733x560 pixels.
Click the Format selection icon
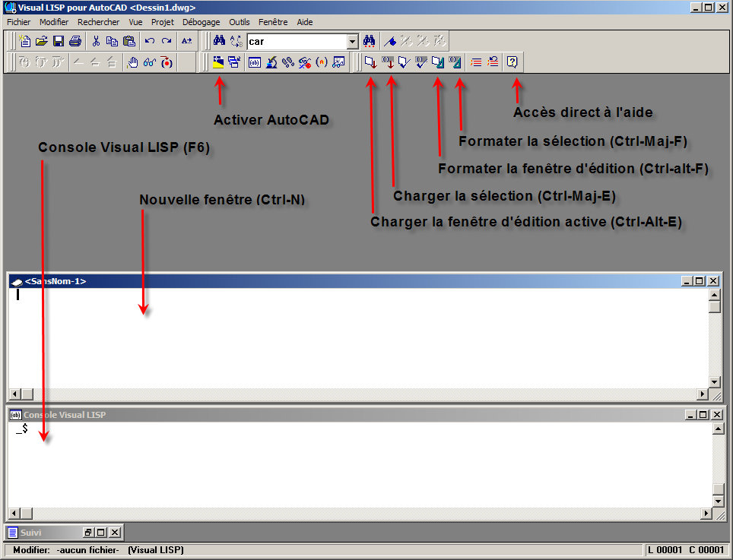coord(455,62)
